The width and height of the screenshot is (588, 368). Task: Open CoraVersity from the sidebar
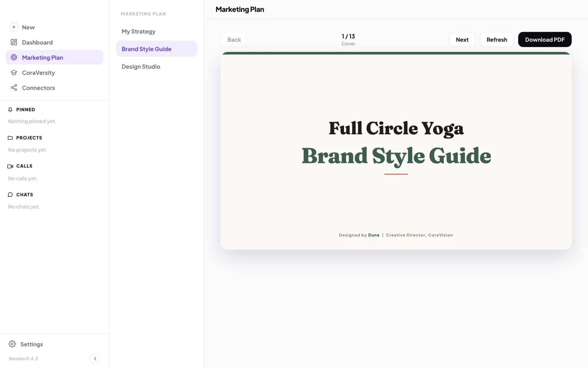point(39,72)
